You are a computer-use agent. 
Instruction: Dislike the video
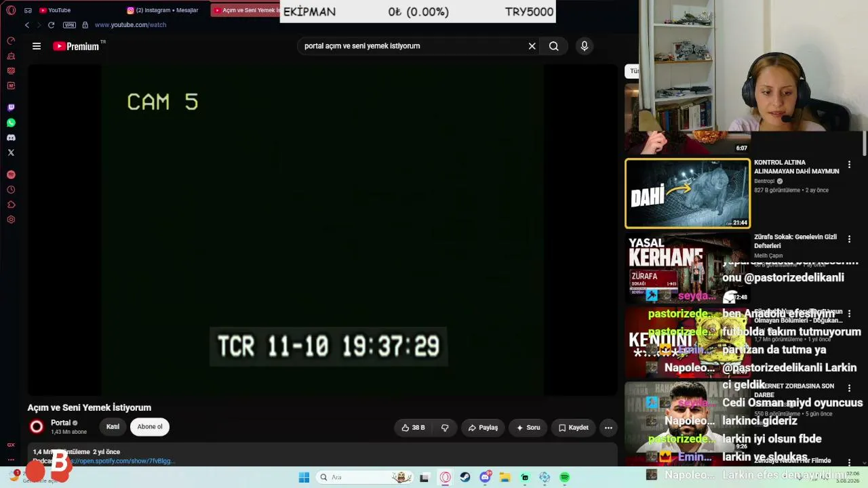tap(445, 428)
